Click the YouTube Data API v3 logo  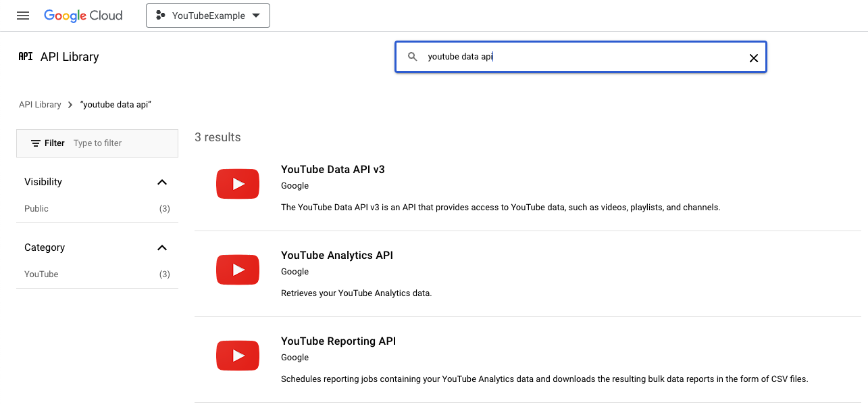[x=238, y=184]
